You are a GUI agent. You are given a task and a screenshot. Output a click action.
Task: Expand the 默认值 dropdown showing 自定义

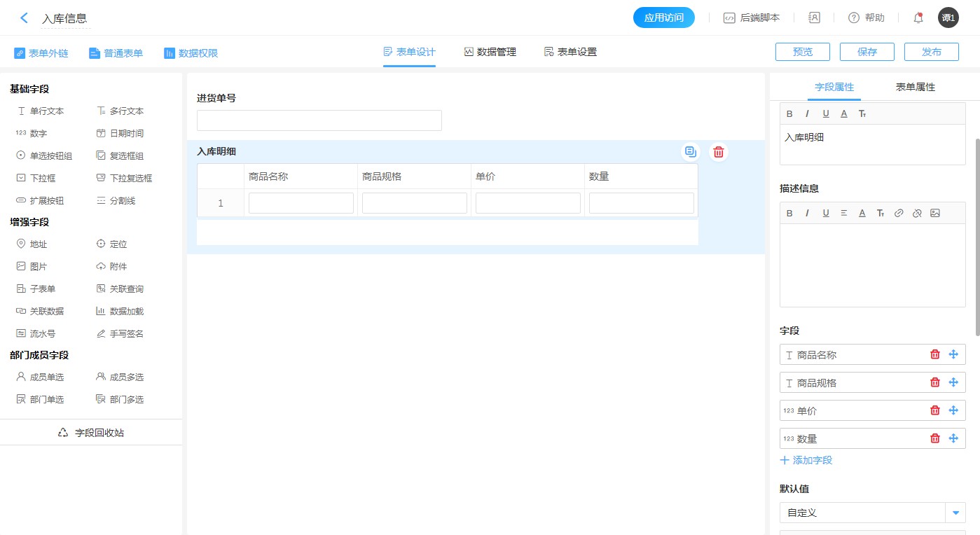click(x=955, y=513)
